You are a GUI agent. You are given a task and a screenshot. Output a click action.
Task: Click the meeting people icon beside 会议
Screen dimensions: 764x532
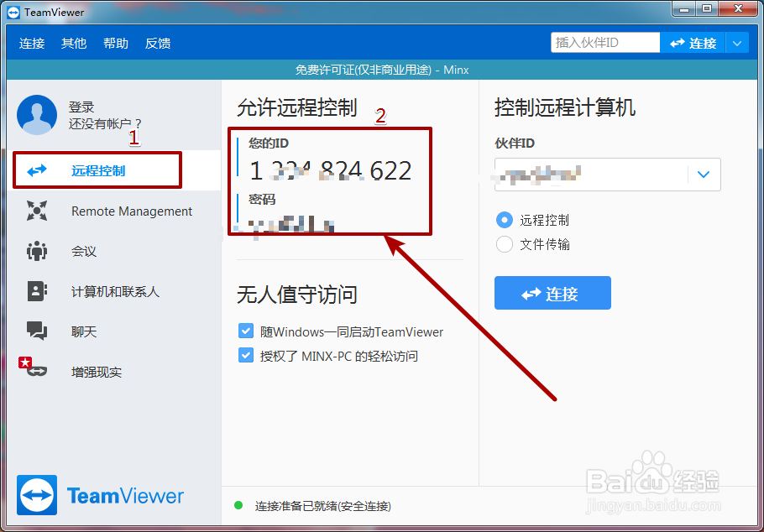37,252
